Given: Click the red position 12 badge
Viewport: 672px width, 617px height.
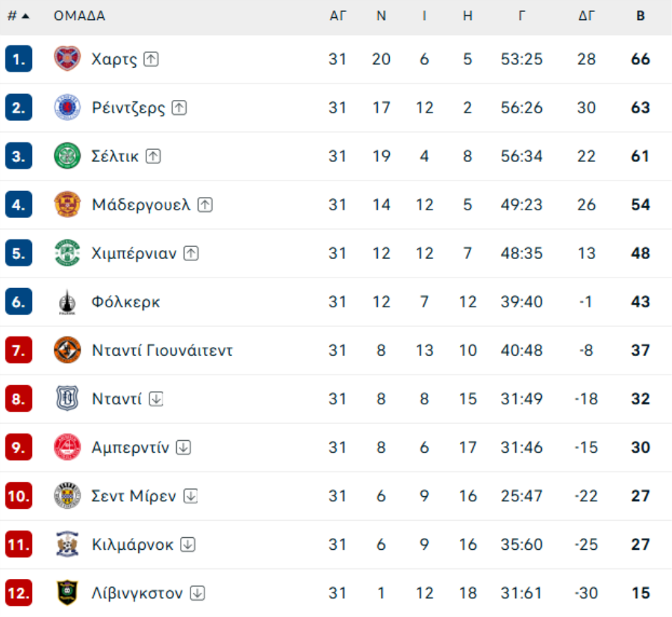Looking at the screenshot, I should [18, 593].
